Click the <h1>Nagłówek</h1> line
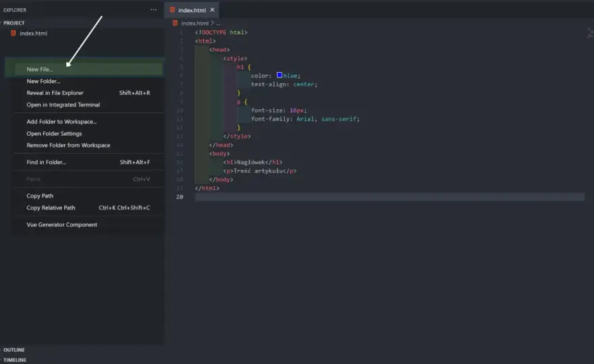This screenshot has height=364, width=594. [x=252, y=162]
